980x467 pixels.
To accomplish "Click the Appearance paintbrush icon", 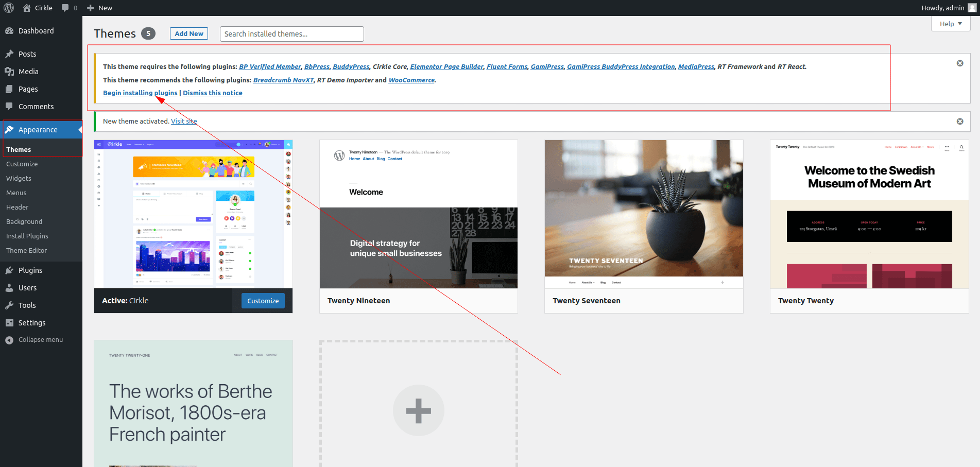I will 9,130.
